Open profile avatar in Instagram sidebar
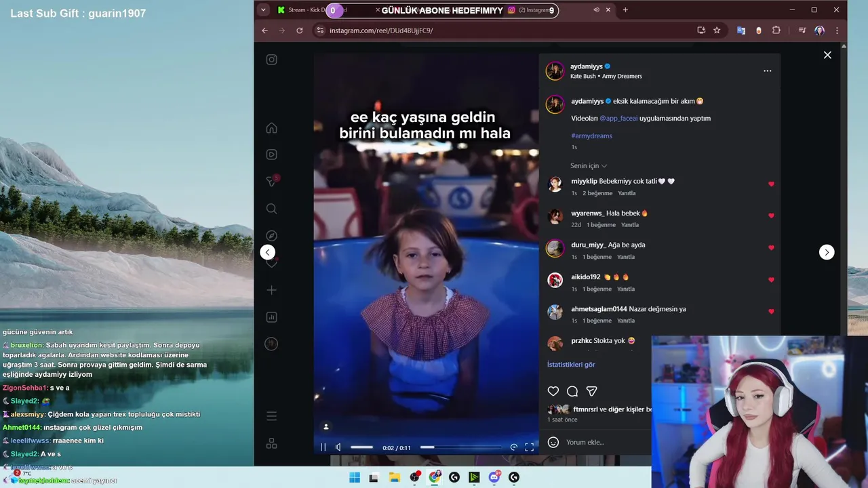Viewport: 868px width, 488px height. click(271, 344)
